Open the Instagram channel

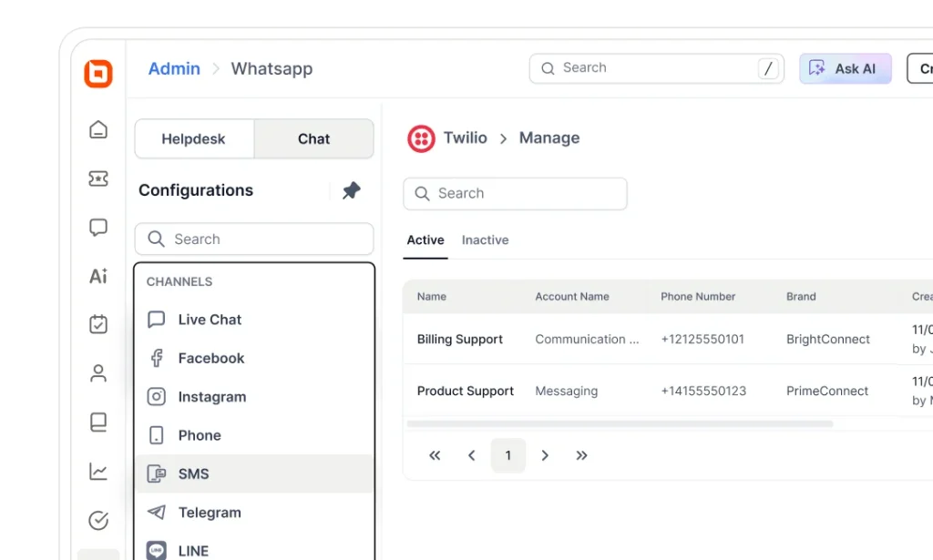pyautogui.click(x=254, y=396)
